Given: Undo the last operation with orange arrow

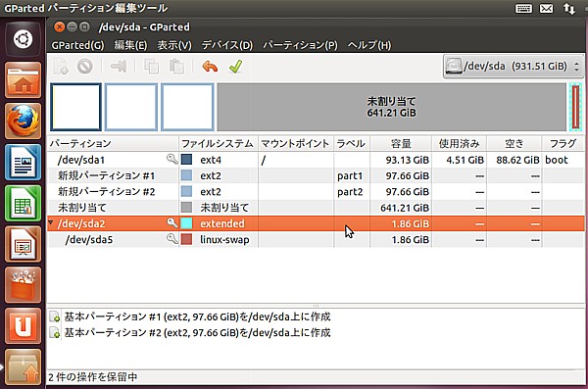Looking at the screenshot, I should pos(210,67).
